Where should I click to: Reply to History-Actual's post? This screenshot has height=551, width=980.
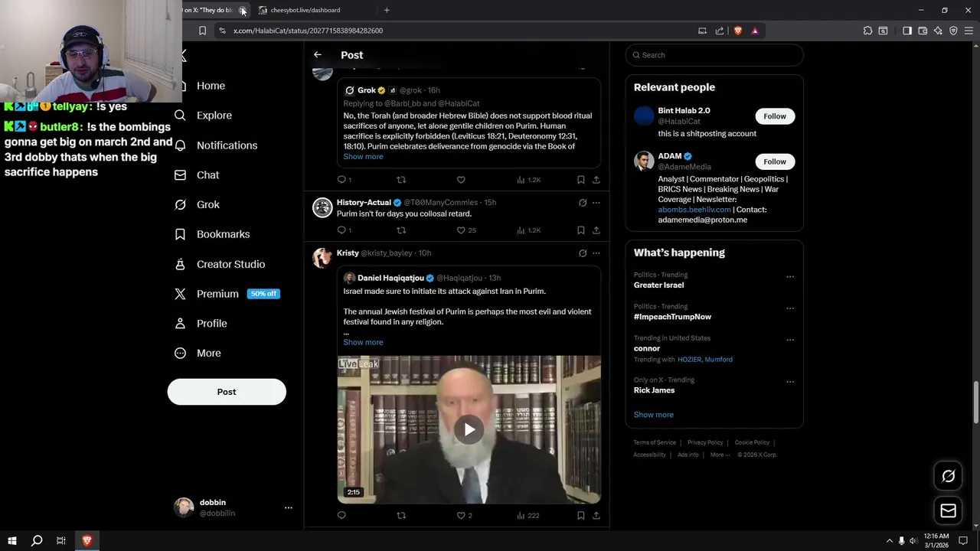click(x=341, y=230)
